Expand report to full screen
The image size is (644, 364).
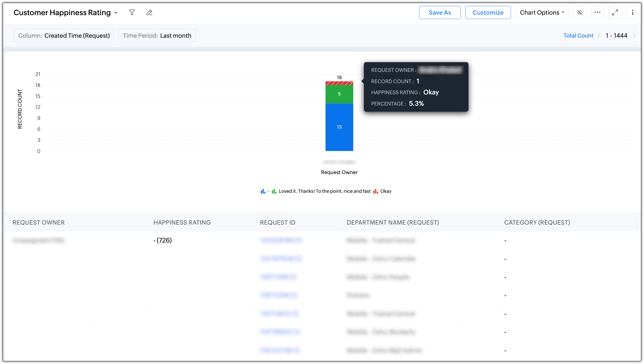[615, 13]
